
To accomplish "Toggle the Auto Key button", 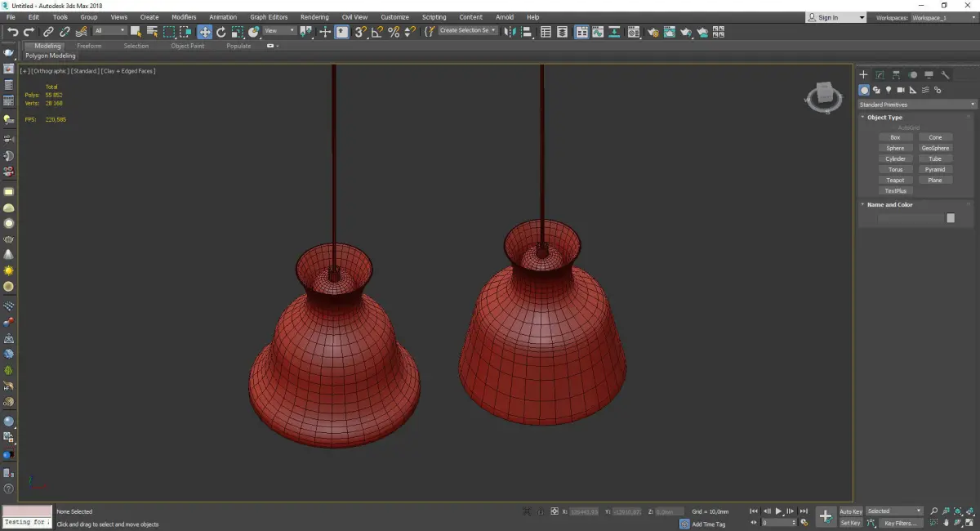I will coord(850,511).
